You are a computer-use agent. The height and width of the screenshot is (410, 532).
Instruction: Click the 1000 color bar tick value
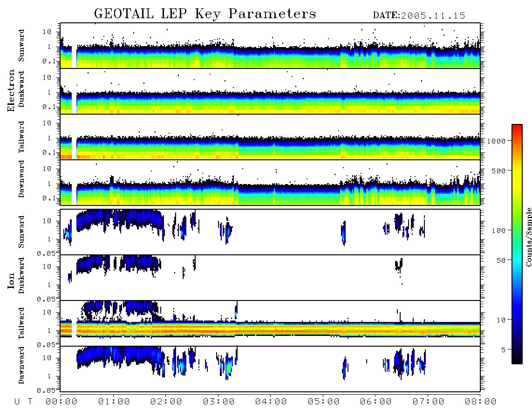[x=497, y=141]
